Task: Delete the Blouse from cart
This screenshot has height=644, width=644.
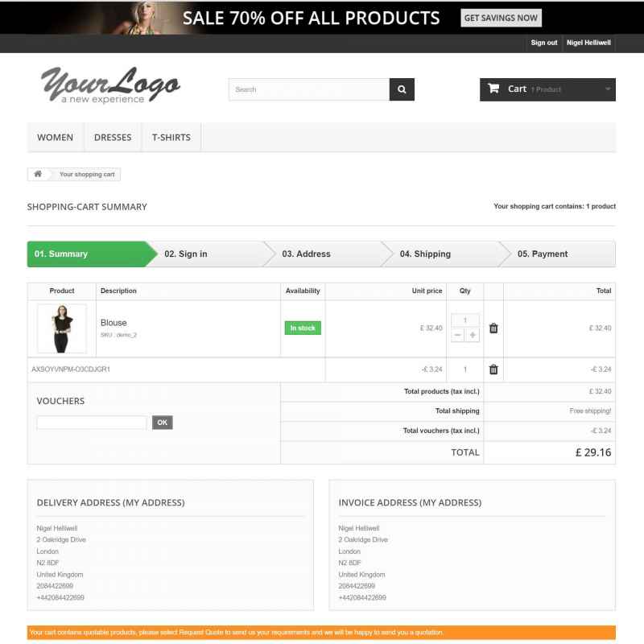Action: [493, 328]
